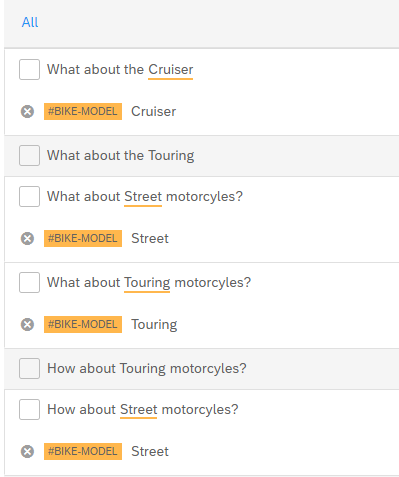Open the 'What about the Touring' sentence row
This screenshot has height=477, width=399.
[202, 156]
